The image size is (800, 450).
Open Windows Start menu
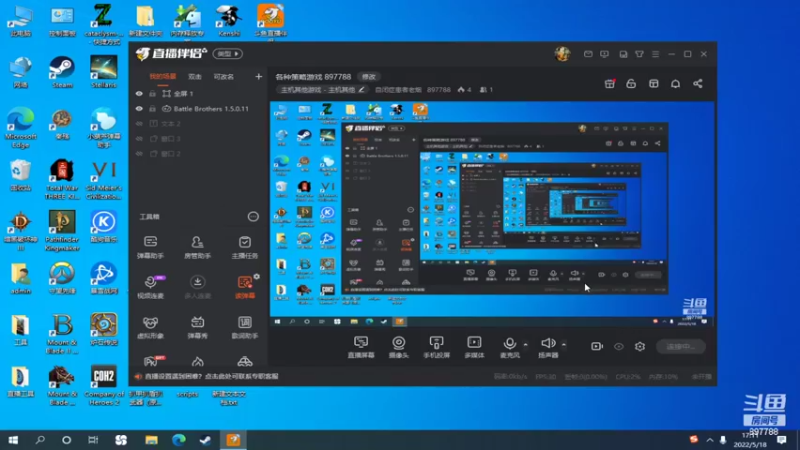13,440
